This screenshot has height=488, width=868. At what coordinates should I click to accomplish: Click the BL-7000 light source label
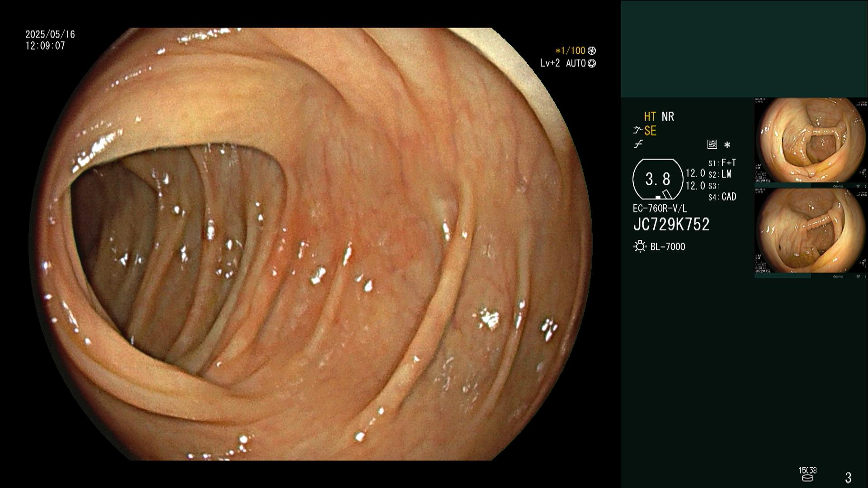668,247
